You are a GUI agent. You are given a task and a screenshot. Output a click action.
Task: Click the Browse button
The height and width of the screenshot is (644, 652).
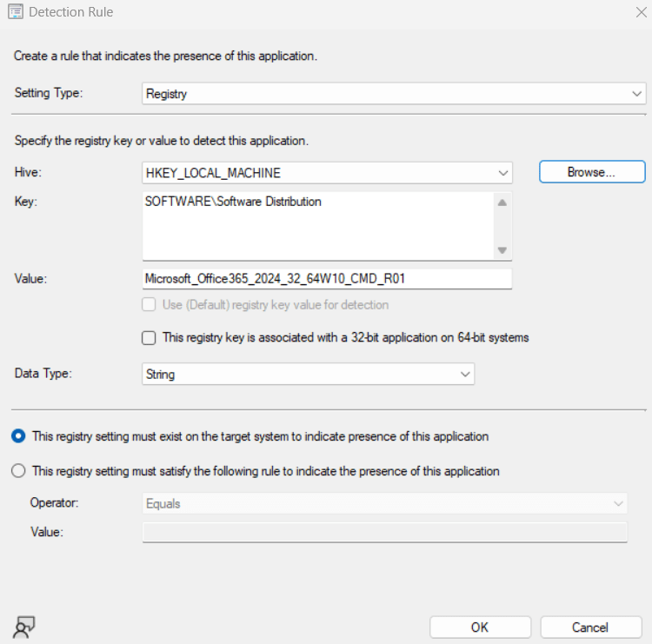coord(591,172)
